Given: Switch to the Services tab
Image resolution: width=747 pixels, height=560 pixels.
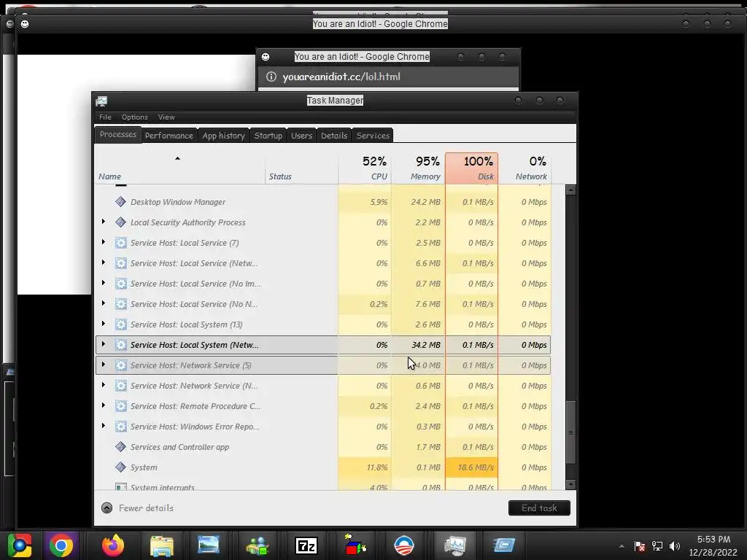Looking at the screenshot, I should point(373,136).
